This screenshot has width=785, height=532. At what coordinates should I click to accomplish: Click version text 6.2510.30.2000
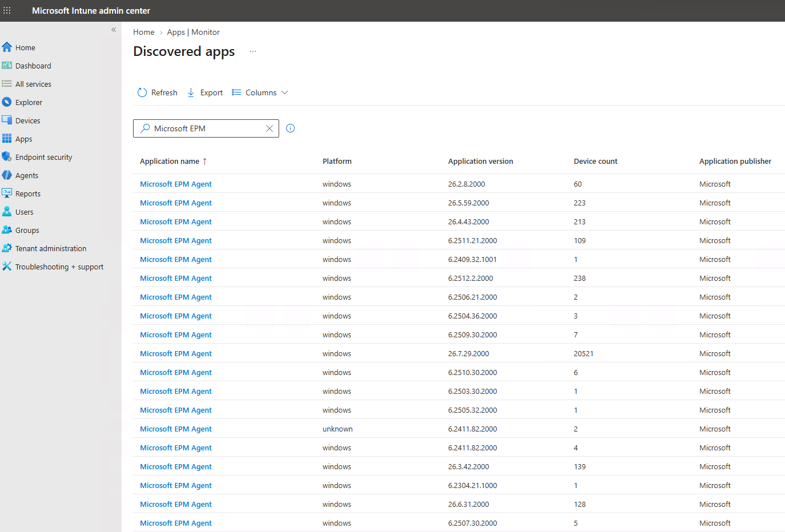tap(473, 373)
